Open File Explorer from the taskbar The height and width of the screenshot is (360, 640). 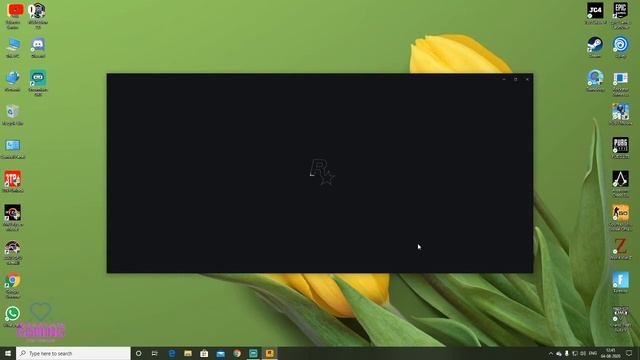(188, 353)
